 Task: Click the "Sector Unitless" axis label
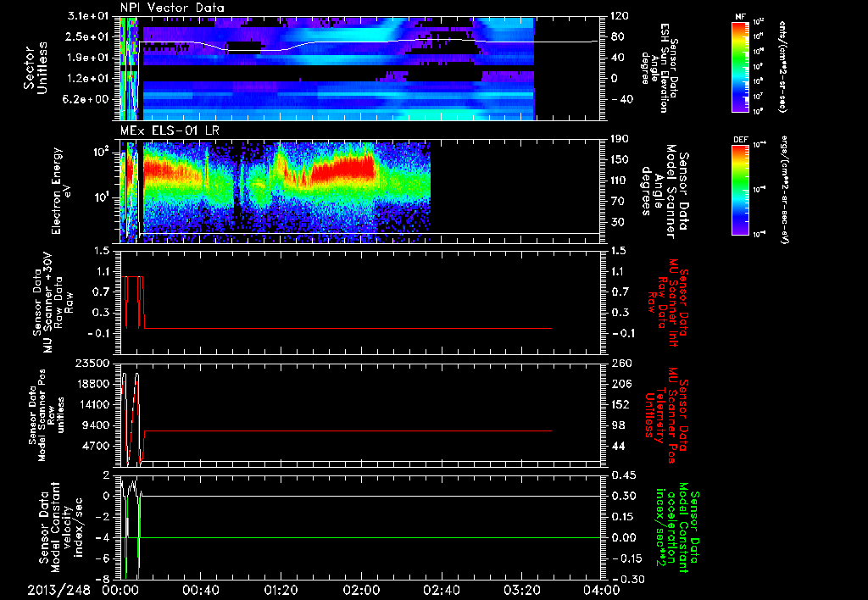click(x=36, y=69)
